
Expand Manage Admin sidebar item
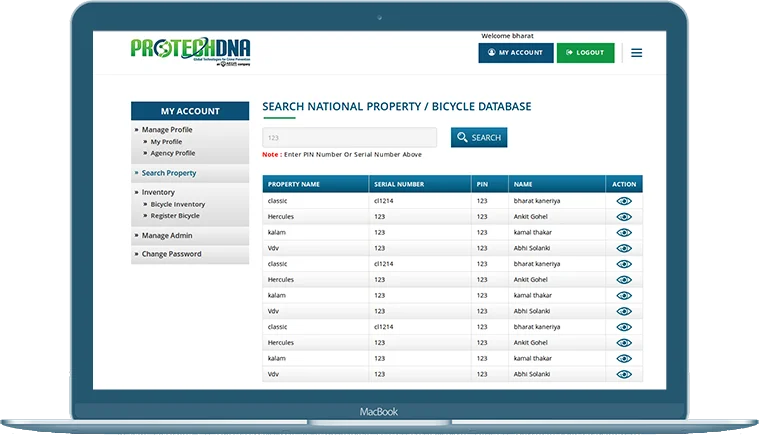click(x=167, y=236)
